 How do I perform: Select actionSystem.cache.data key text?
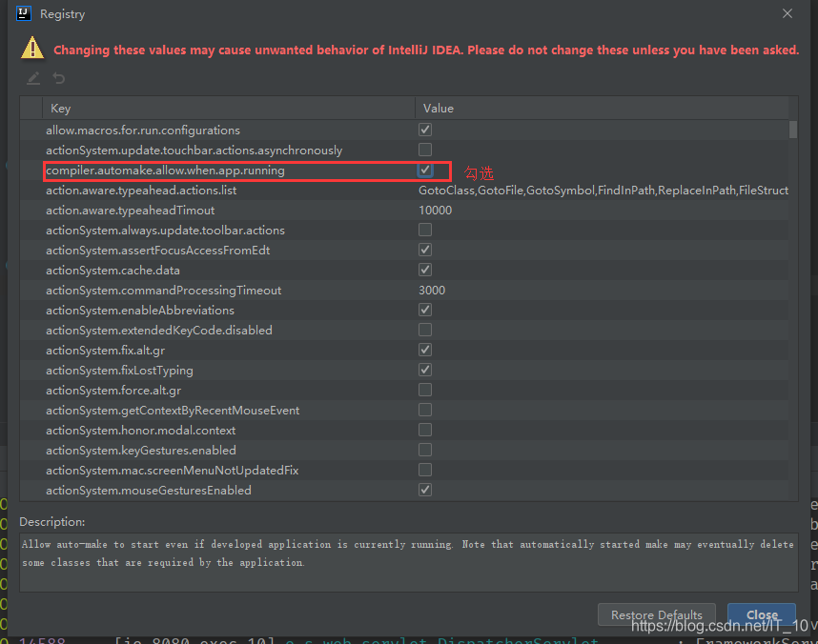(112, 271)
